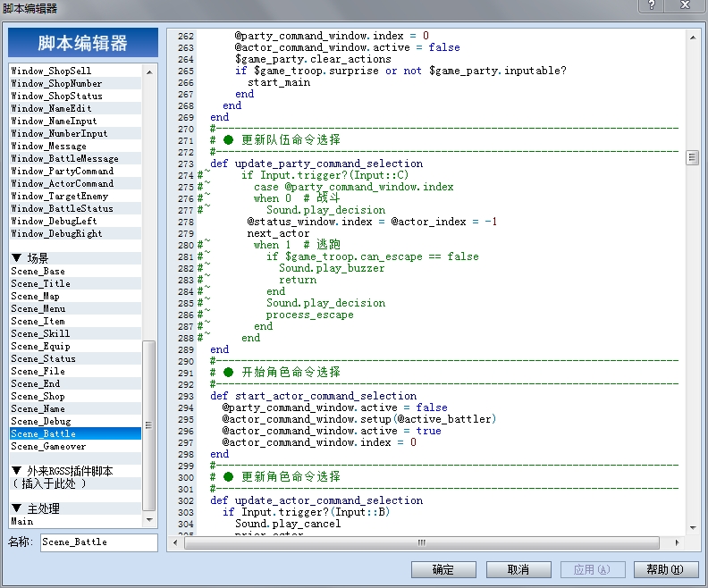The height and width of the screenshot is (588, 708).
Task: Select Window_ShopSell in script list
Action: click(75, 71)
